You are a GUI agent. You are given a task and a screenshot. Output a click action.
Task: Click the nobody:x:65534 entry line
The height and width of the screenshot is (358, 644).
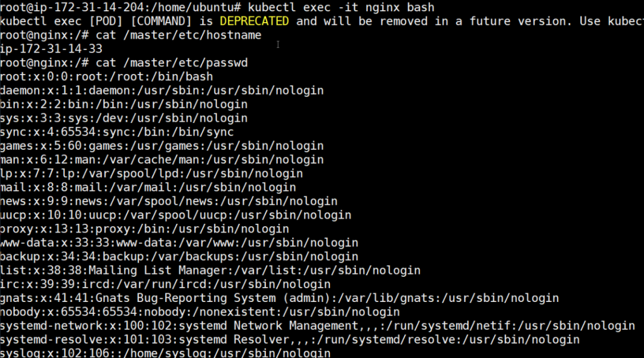[200, 312]
